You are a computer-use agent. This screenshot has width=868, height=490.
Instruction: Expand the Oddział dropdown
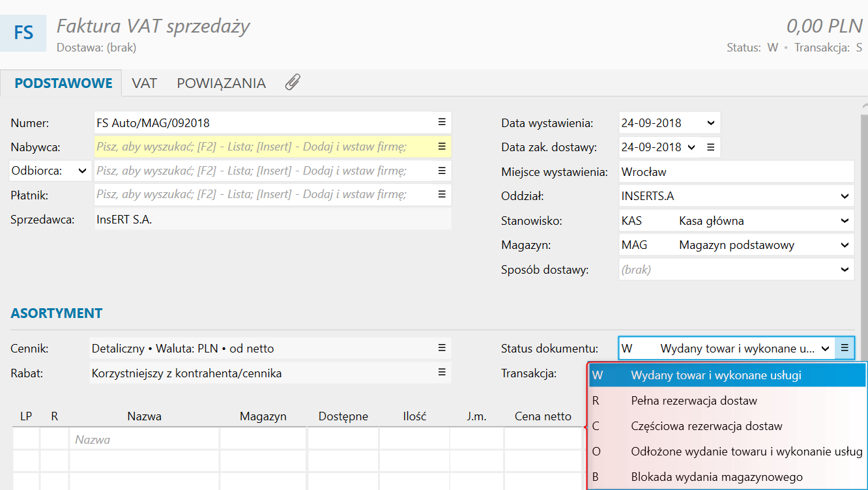coord(845,195)
